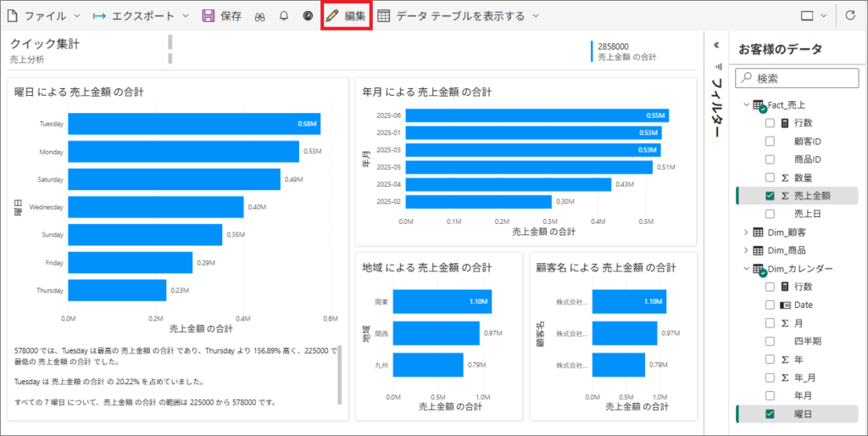
Task: Click the binoculars explore icon
Action: click(x=260, y=16)
